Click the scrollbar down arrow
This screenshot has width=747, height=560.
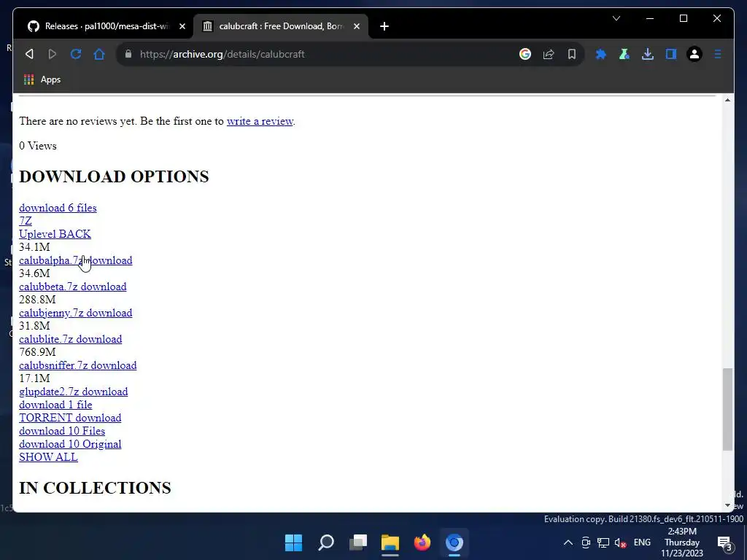pyautogui.click(x=727, y=505)
